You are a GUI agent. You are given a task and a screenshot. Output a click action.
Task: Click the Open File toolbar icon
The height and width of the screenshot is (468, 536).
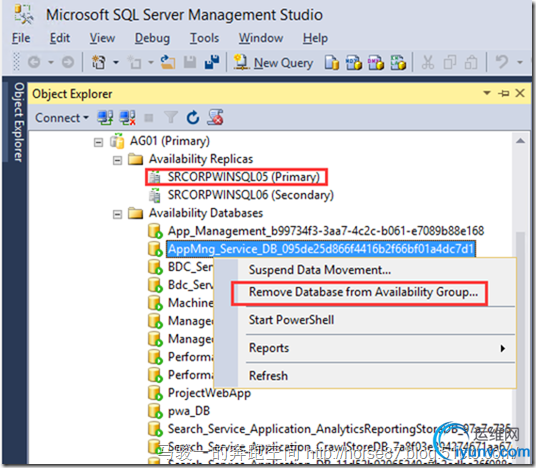[x=168, y=62]
